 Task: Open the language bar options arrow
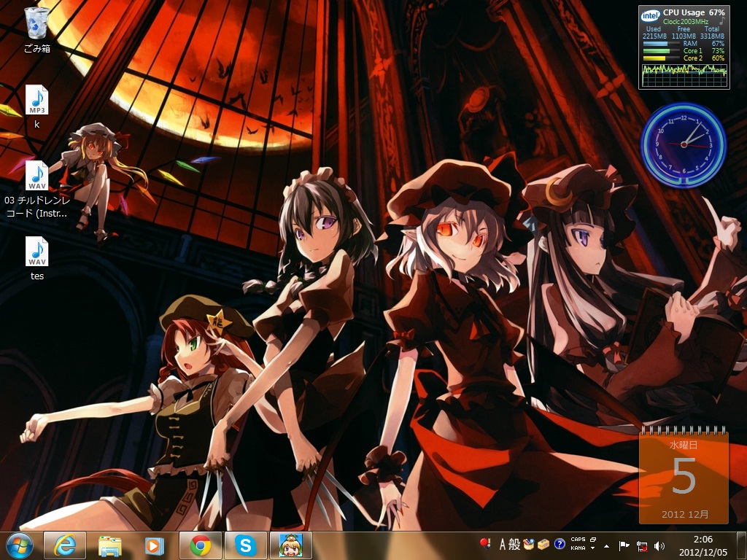(x=593, y=548)
